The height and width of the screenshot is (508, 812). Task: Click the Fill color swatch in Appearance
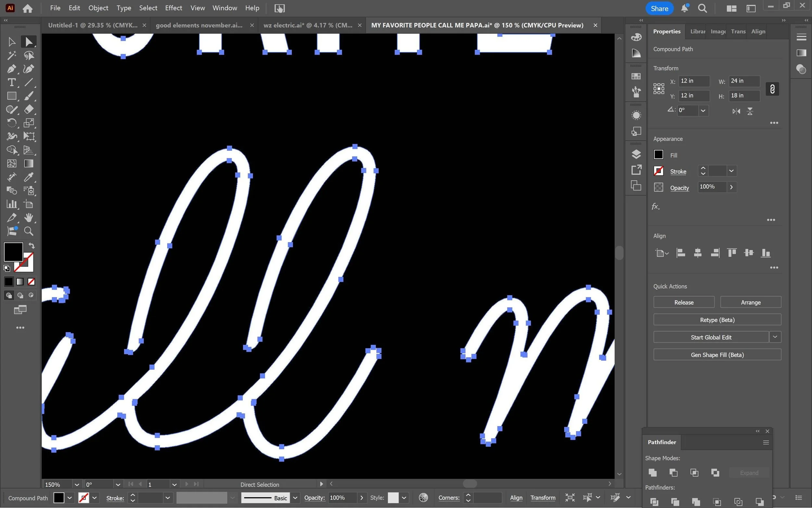pos(658,155)
